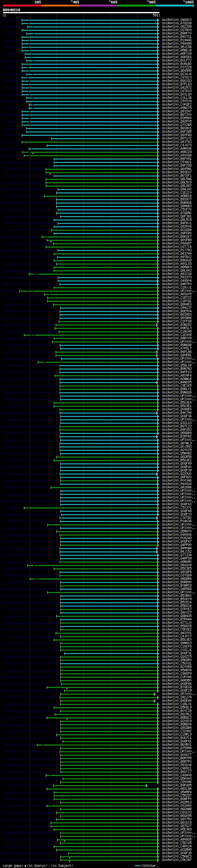Select the query name BB940210
The width and height of the screenshot is (197, 868).
click(11, 10)
